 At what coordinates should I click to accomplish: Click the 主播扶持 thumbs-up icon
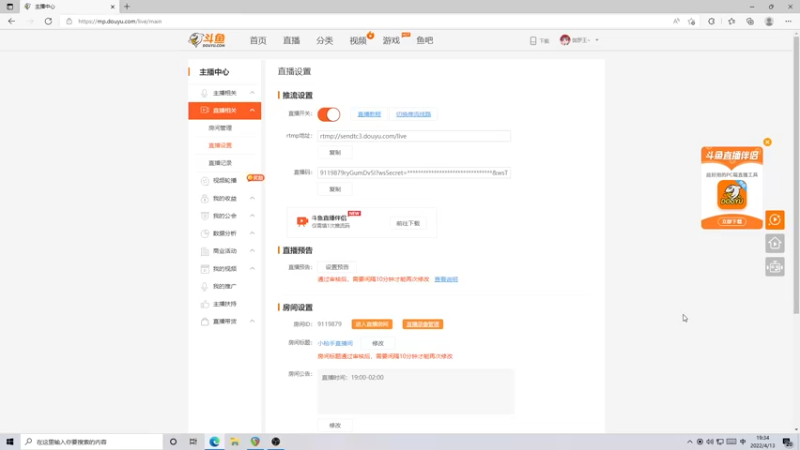tap(205, 304)
